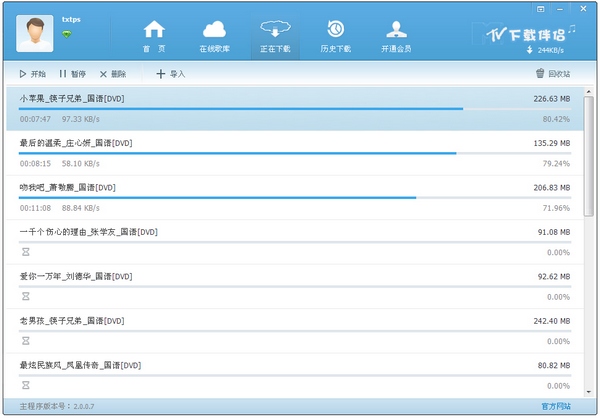Open the 在线歌库 online library tab
600x419 pixels.
coord(214,36)
